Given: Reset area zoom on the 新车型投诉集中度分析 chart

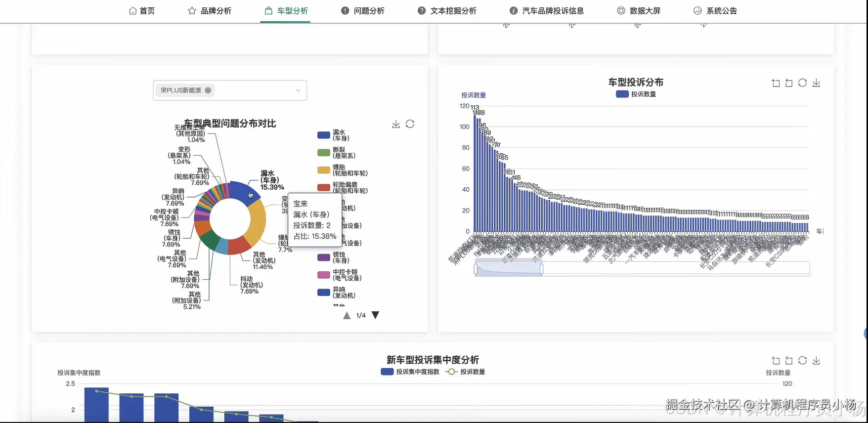Looking at the screenshot, I should point(789,361).
